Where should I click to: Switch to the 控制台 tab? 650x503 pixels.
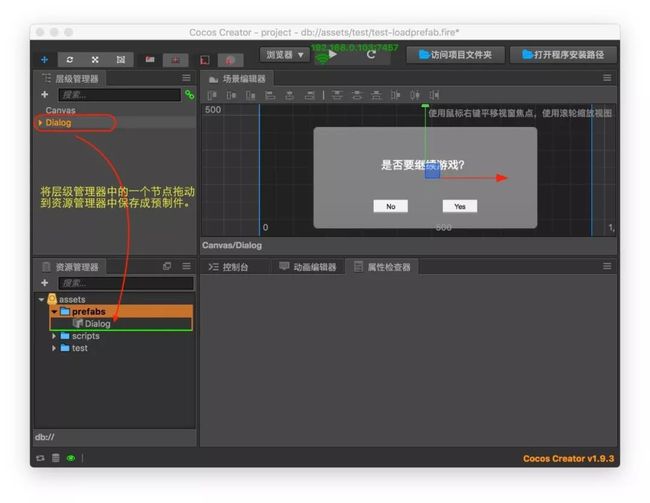[x=228, y=267]
